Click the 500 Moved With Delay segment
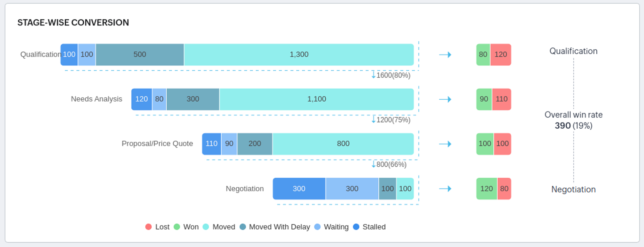Image resolution: width=644 pixels, height=247 pixels. [x=140, y=55]
